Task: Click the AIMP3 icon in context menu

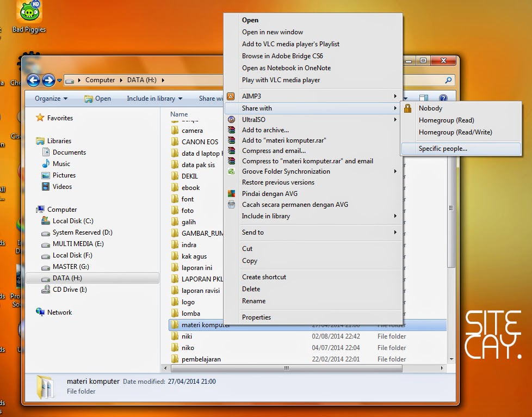Action: 231,96
